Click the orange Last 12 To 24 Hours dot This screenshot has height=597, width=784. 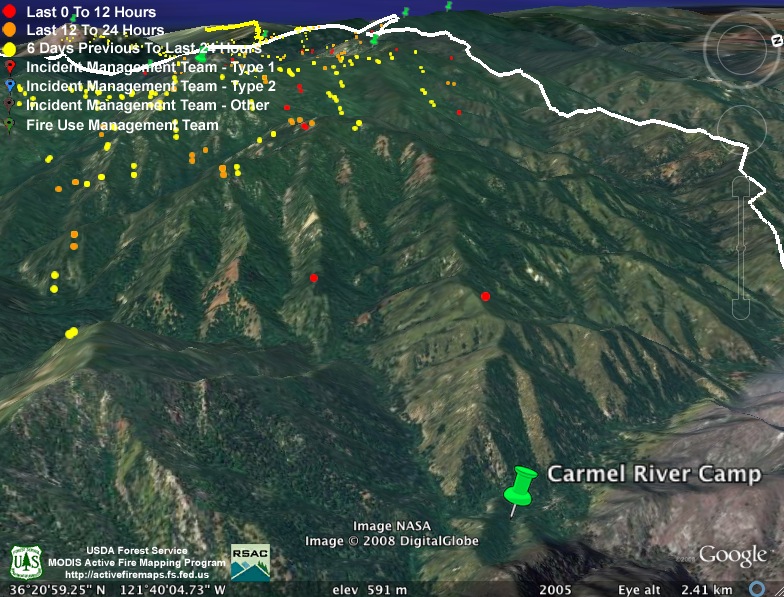click(x=9, y=30)
